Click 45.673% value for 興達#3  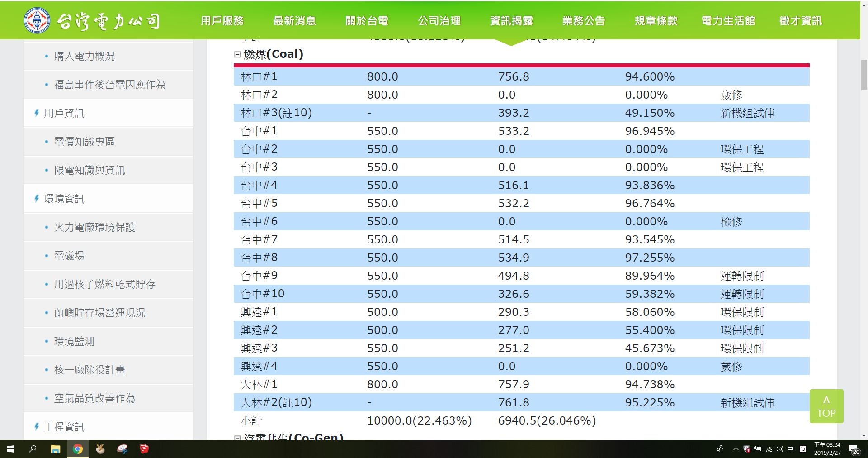tap(650, 348)
